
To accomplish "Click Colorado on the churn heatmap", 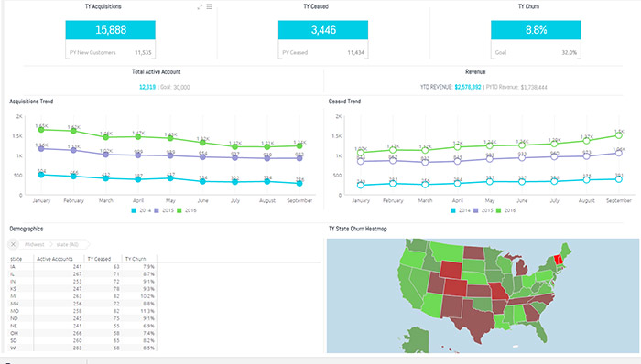I will [456, 288].
